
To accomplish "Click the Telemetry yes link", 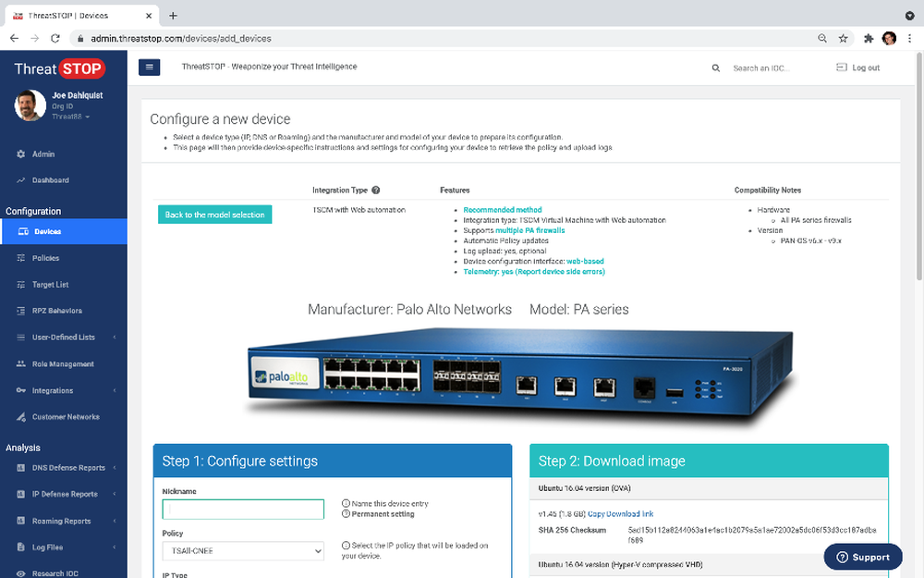I will point(534,272).
